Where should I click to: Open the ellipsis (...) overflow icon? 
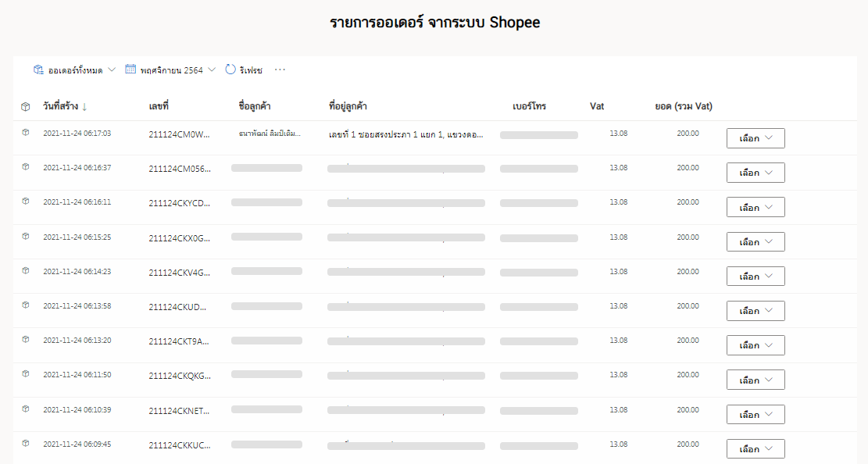tap(280, 70)
